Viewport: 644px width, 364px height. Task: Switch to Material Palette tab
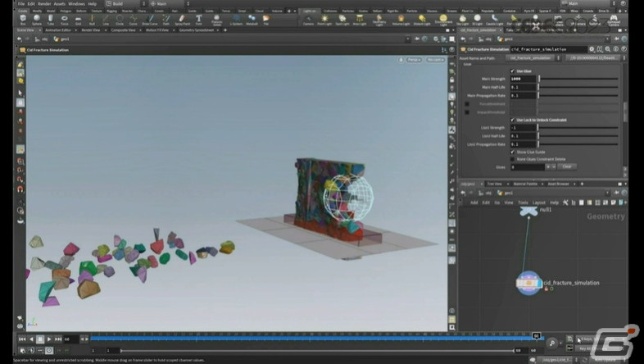click(x=525, y=184)
